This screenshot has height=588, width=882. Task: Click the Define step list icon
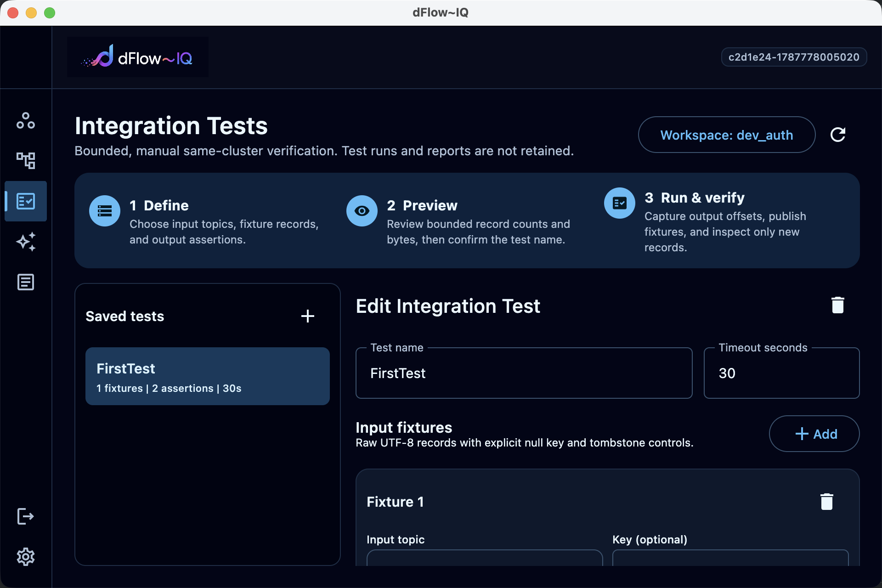point(105,211)
